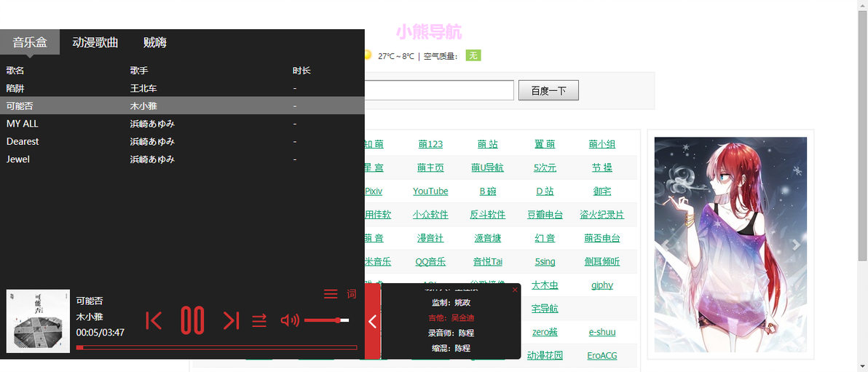
Task: Toggle lyrics display with 词 button
Action: 352,294
